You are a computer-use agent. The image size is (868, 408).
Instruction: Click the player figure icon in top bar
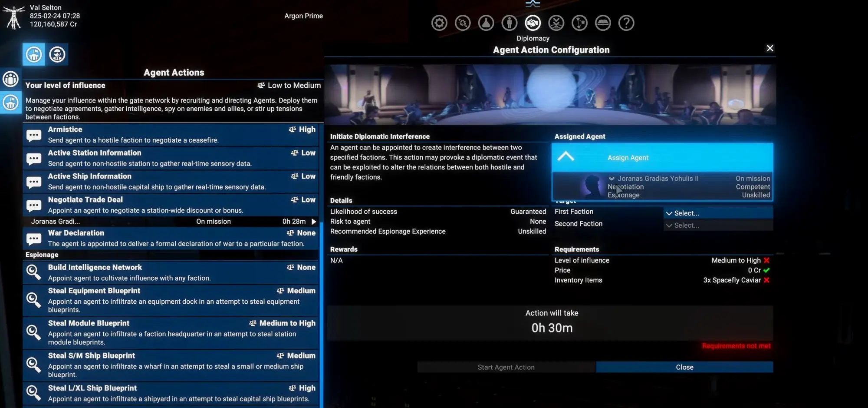(x=510, y=23)
